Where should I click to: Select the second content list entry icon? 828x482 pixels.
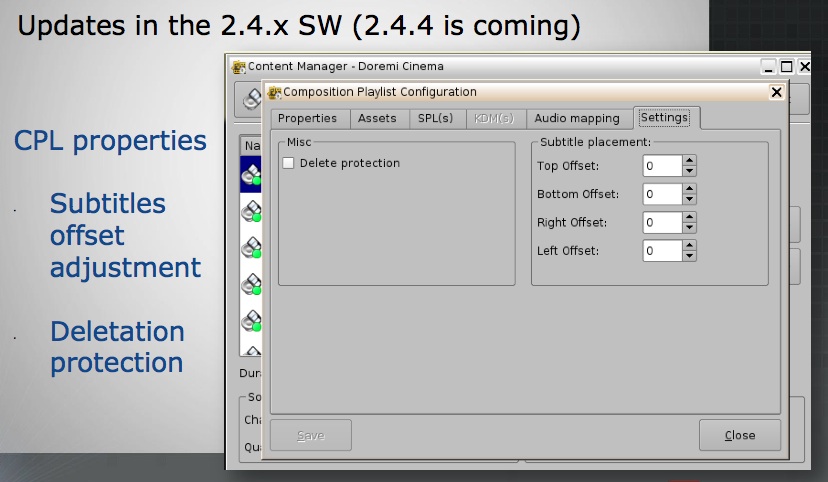(x=251, y=211)
